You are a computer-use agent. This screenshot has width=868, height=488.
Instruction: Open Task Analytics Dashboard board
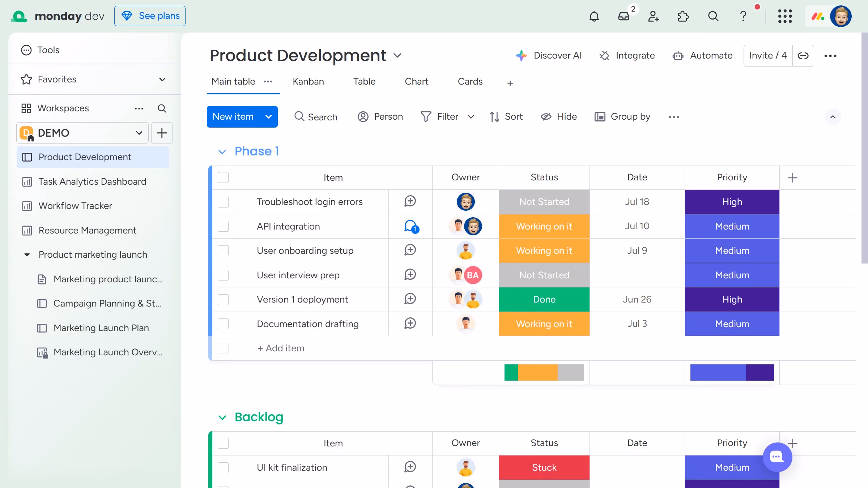(x=93, y=181)
